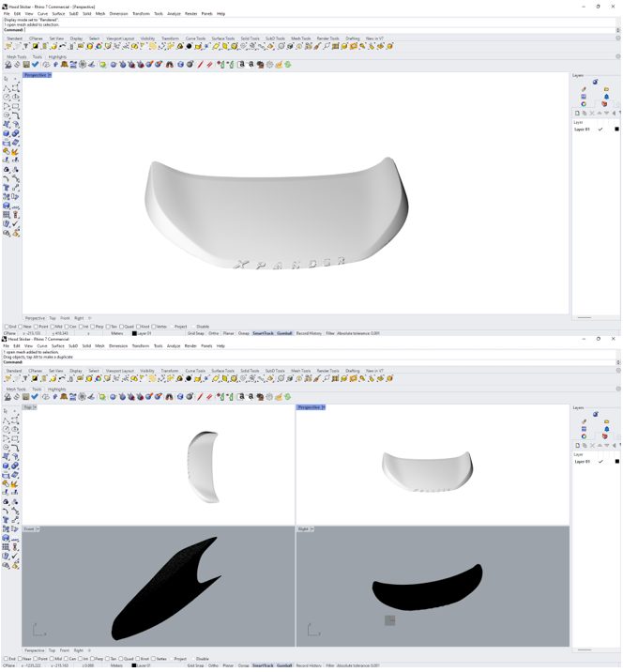Viewport: 623px width, 672px height.
Task: Click layer color swatch in upper window's status bar
Action: 134,333
